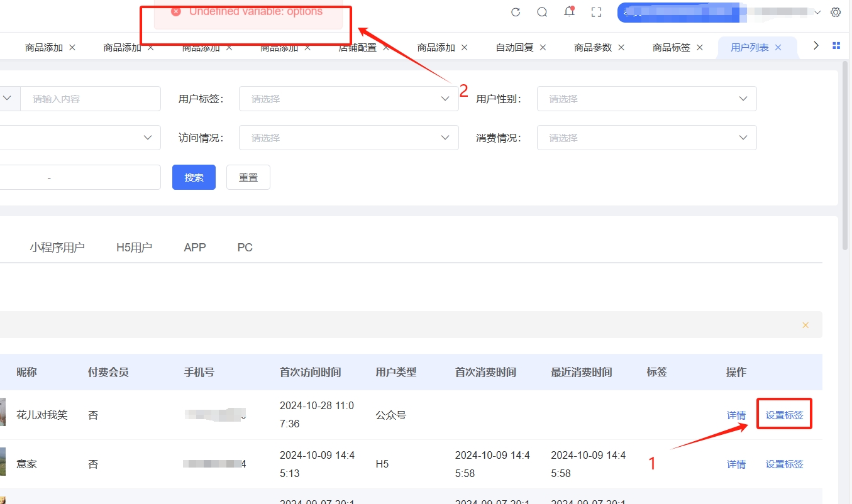
Task: Click the 最近消费时间 column header
Action: (581, 372)
